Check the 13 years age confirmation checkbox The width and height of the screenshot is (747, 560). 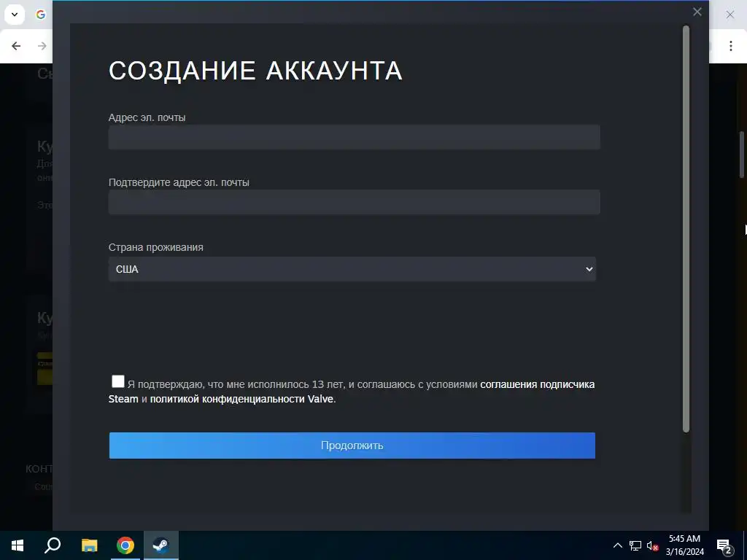coord(118,381)
